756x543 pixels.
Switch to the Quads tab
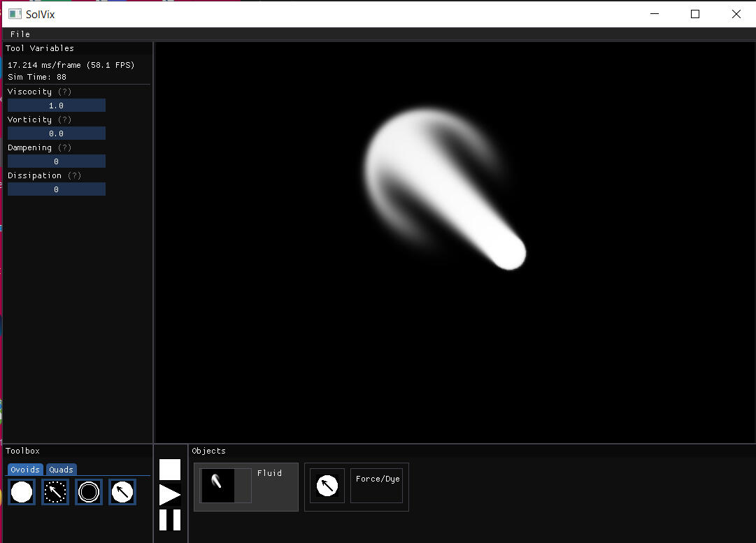click(x=61, y=470)
